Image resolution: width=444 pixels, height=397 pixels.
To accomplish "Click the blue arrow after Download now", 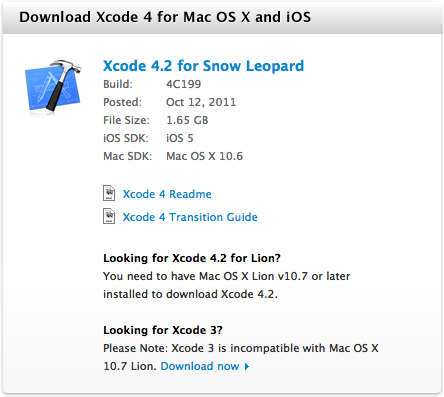I will point(247,367).
